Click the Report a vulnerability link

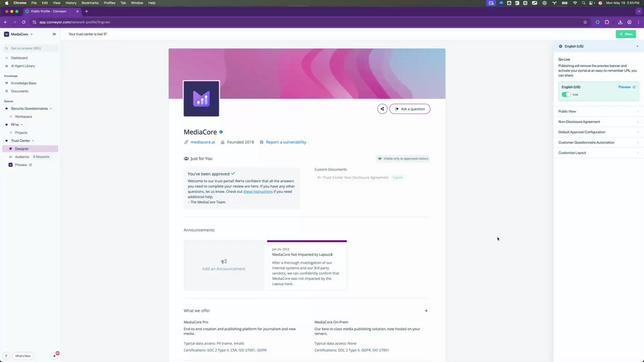286,142
